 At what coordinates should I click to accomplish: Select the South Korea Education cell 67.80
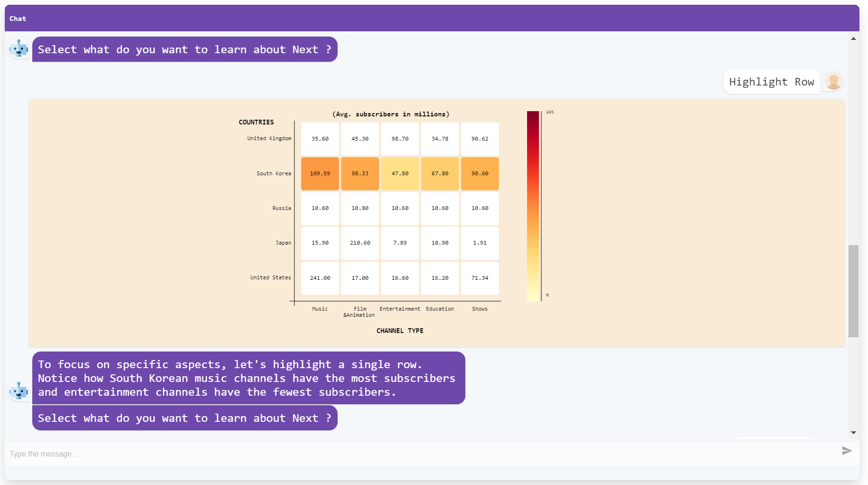(x=440, y=173)
